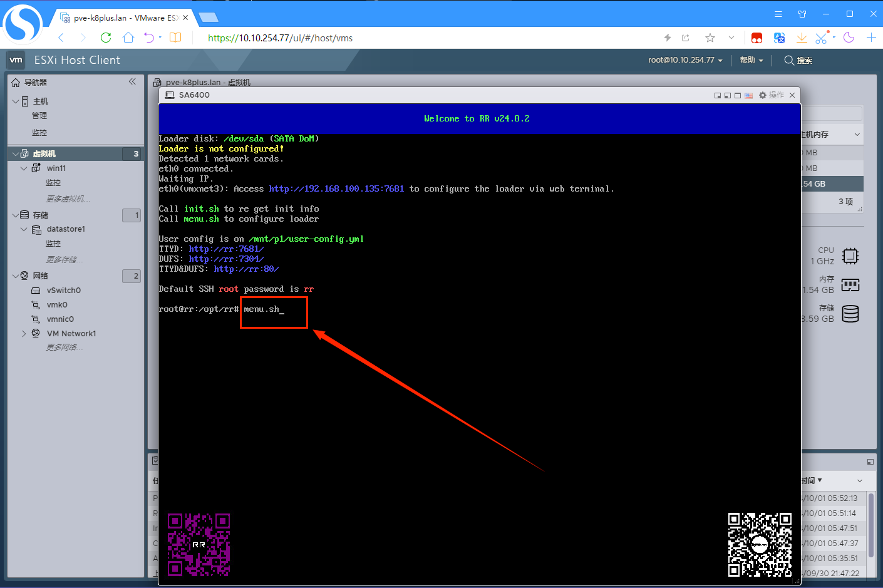Open the root@10.10.254.77 user menu
The height and width of the screenshot is (588, 883).
point(685,60)
